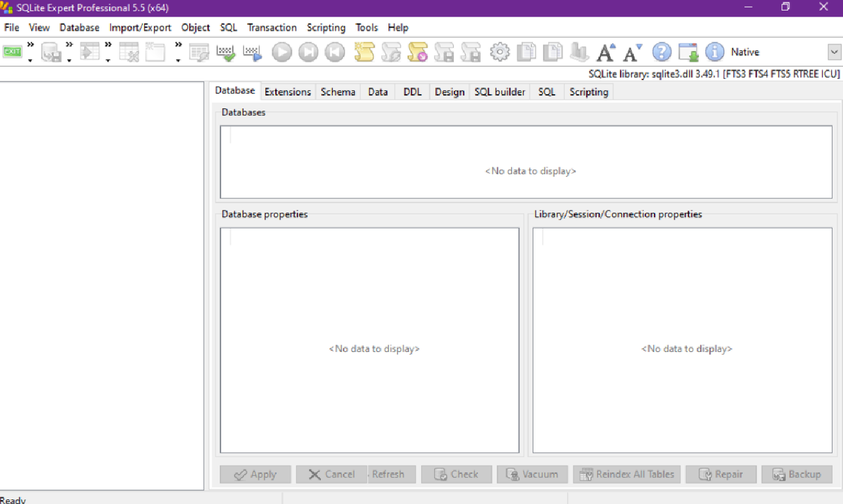Click the yellow scroll with pink badge

tap(418, 52)
